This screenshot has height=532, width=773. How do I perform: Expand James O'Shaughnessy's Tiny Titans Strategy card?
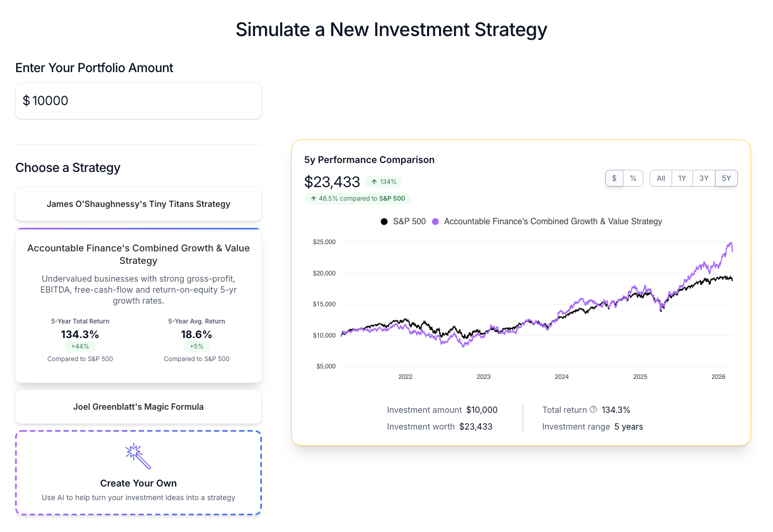pyautogui.click(x=138, y=204)
